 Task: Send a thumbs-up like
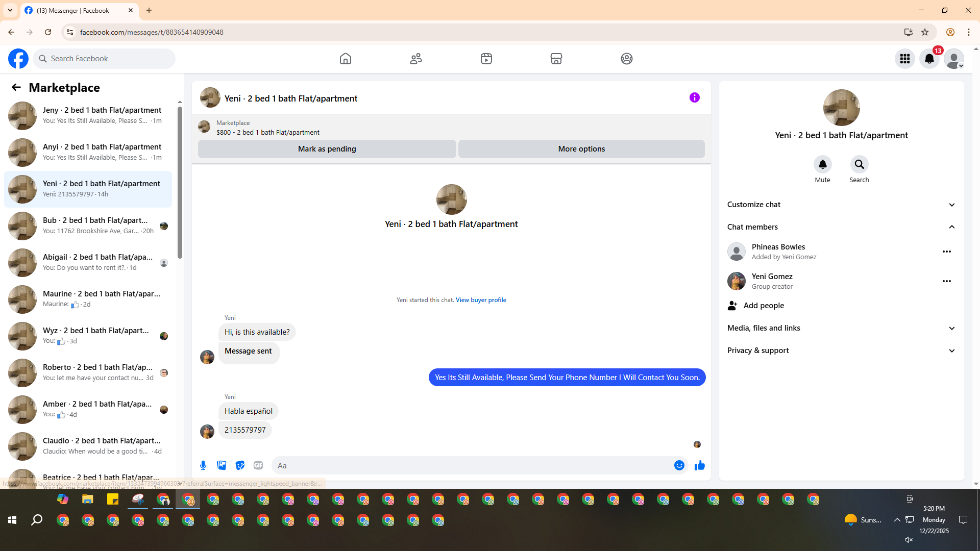pos(699,465)
